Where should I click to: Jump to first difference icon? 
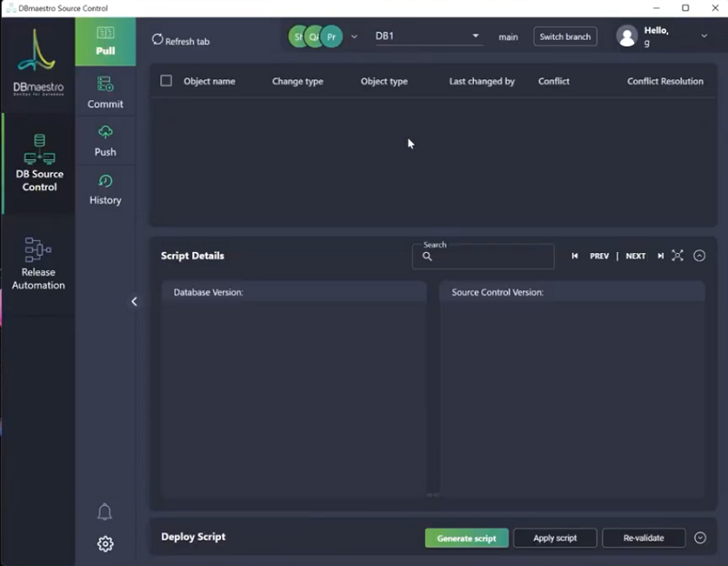pyautogui.click(x=574, y=257)
